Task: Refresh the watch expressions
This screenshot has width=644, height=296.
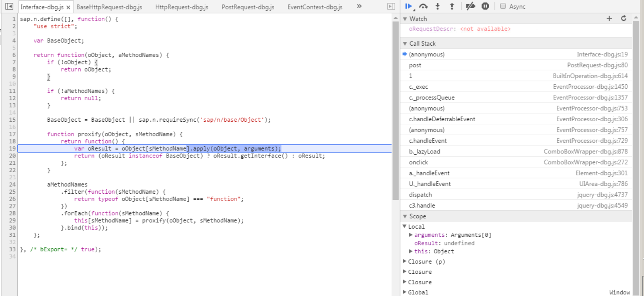Action: [623, 18]
